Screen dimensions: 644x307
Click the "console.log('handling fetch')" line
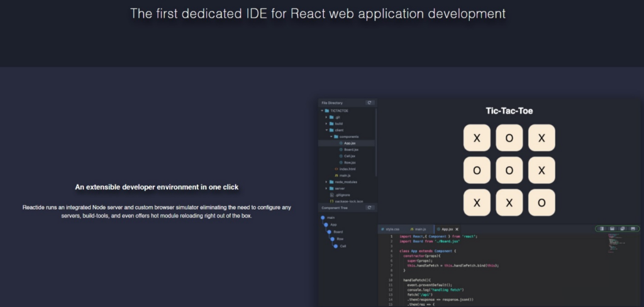[x=435, y=290]
